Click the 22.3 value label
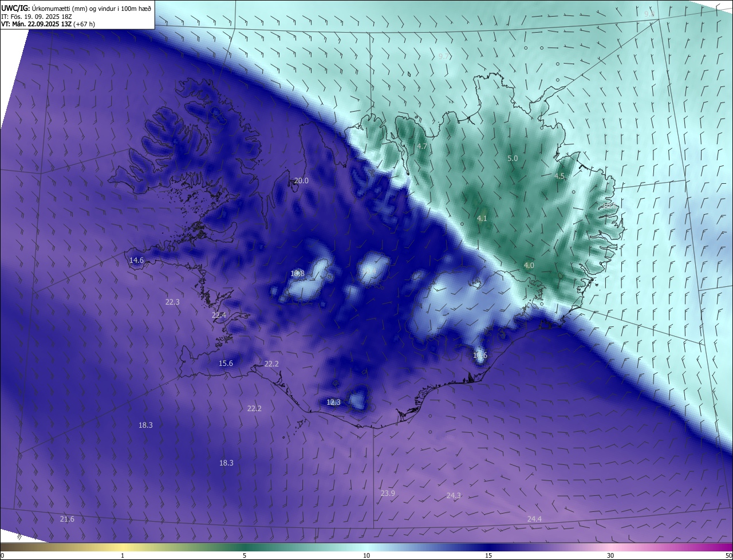The image size is (733, 560). coord(172,302)
